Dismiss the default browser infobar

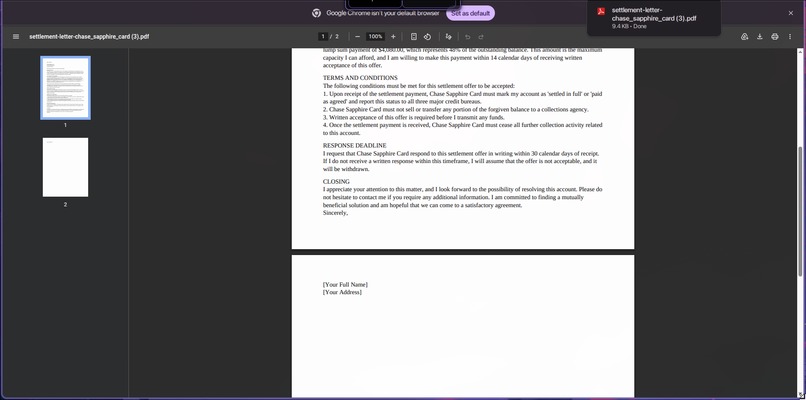click(791, 13)
